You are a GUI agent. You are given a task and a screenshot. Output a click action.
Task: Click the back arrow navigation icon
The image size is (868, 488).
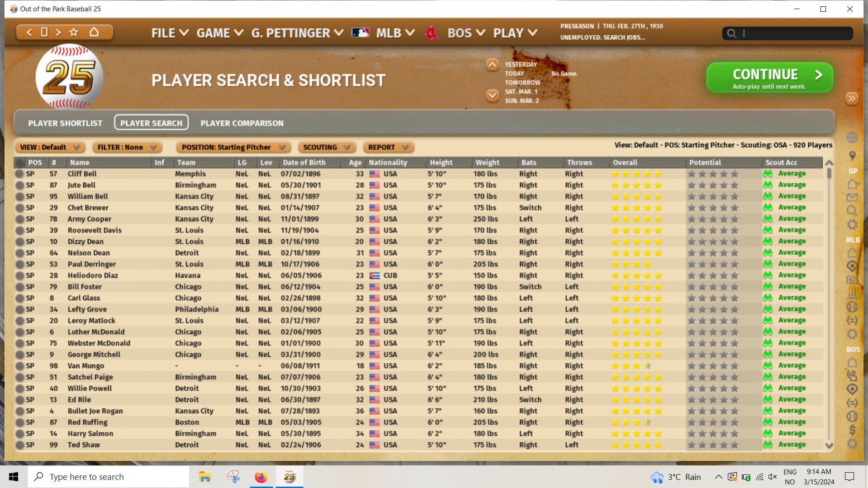click(29, 32)
